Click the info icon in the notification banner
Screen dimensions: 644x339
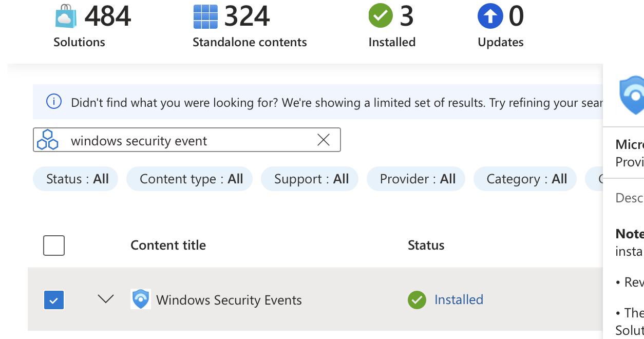coord(53,102)
